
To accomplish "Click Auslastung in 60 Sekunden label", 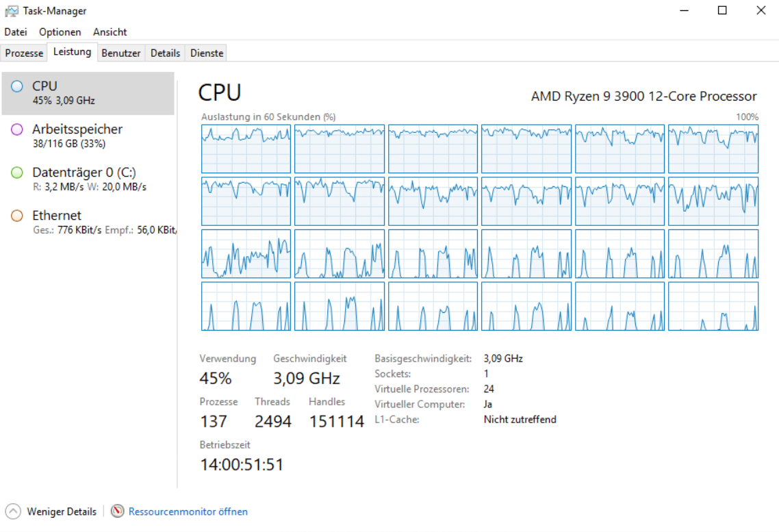I will click(268, 117).
